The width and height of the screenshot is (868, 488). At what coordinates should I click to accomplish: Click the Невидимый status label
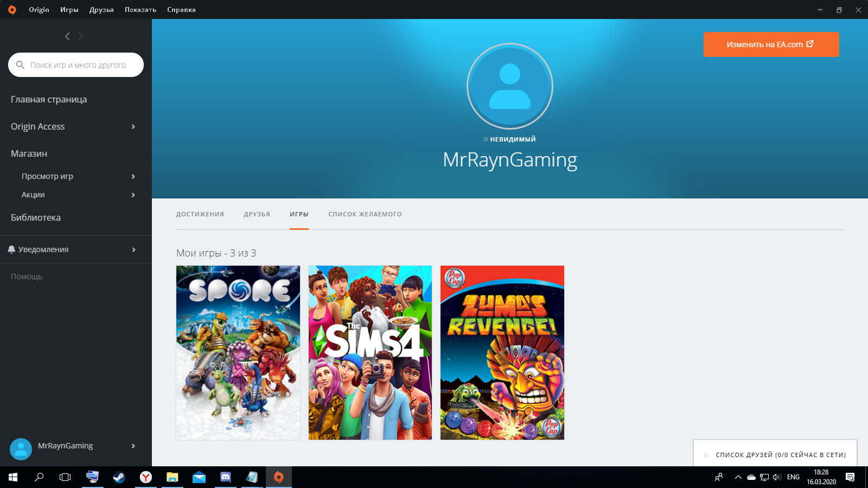[510, 139]
